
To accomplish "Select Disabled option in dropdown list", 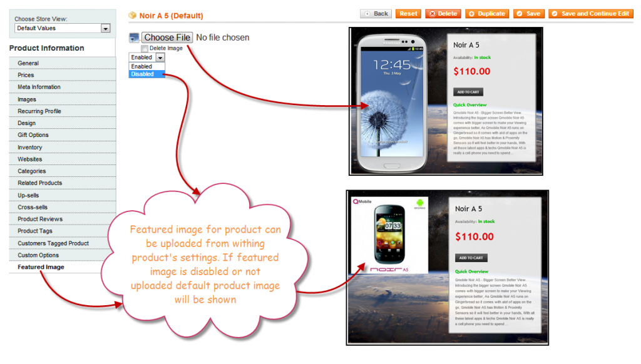I will (146, 74).
